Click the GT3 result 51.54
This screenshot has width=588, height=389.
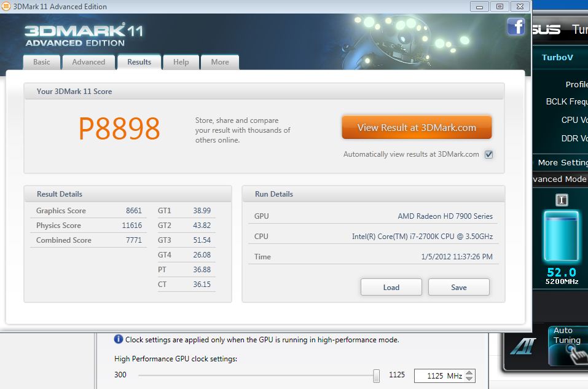pos(202,240)
